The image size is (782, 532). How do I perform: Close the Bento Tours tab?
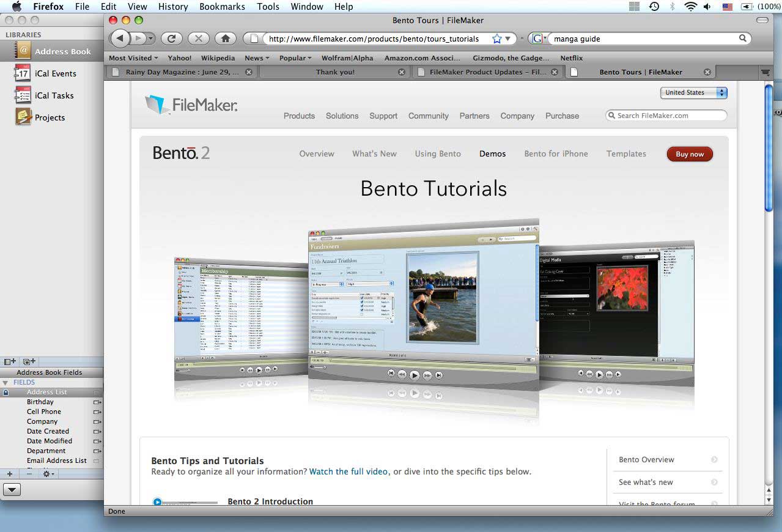pyautogui.click(x=707, y=72)
